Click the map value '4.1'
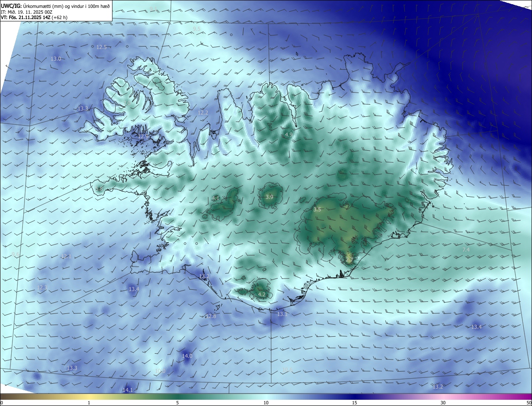This screenshot has height=406, width=532. click(x=215, y=198)
